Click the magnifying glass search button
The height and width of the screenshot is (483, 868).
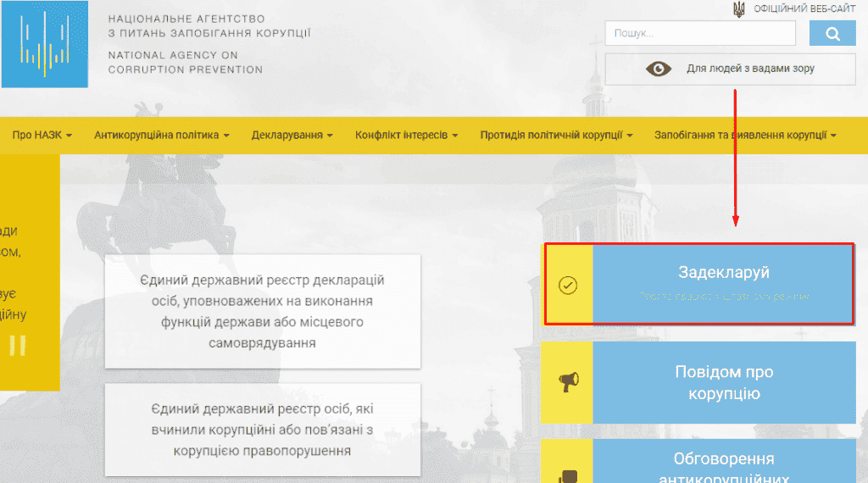[x=832, y=34]
